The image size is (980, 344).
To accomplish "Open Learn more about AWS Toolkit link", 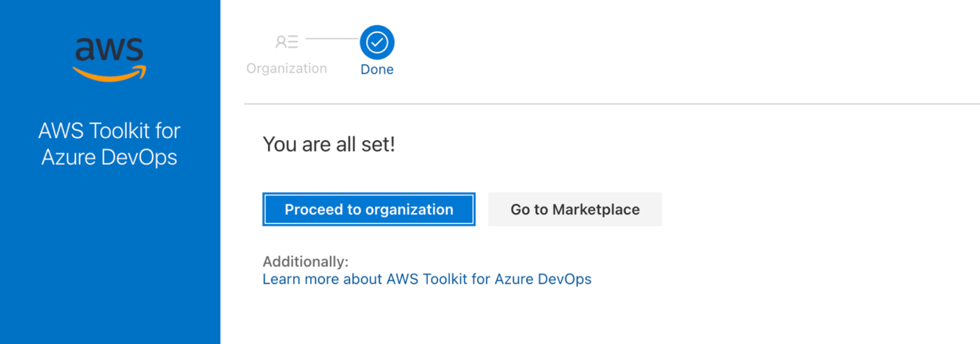I will click(427, 279).
